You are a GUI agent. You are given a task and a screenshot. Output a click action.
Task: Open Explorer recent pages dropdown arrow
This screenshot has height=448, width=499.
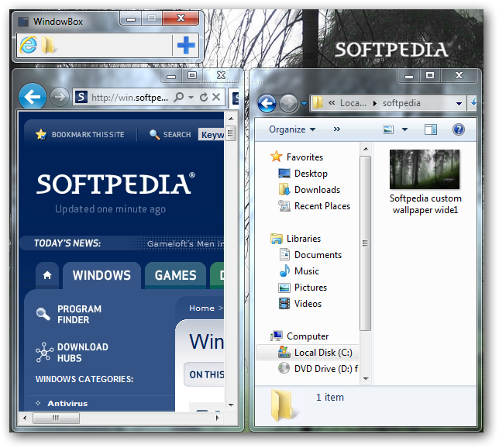tap(304, 104)
